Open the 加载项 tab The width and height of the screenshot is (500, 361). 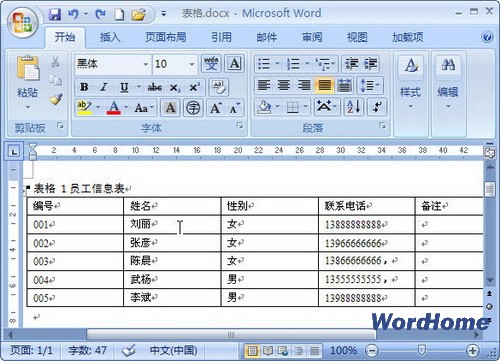click(x=408, y=37)
